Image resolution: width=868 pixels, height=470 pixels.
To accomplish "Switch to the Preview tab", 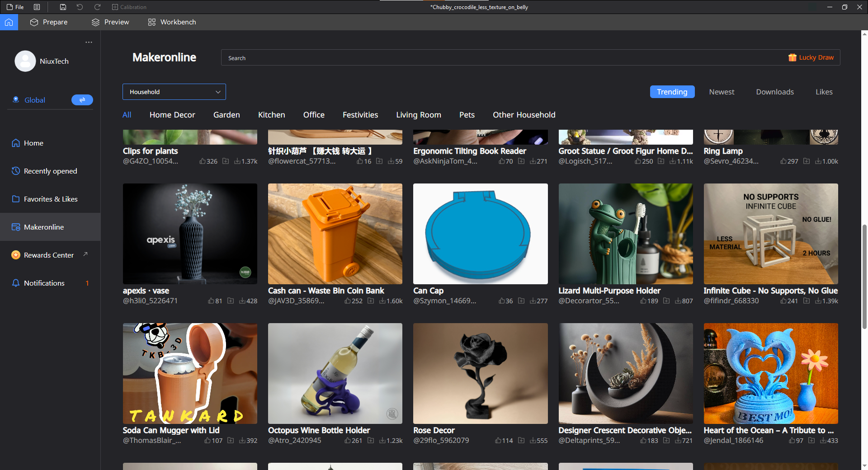I will coord(110,22).
